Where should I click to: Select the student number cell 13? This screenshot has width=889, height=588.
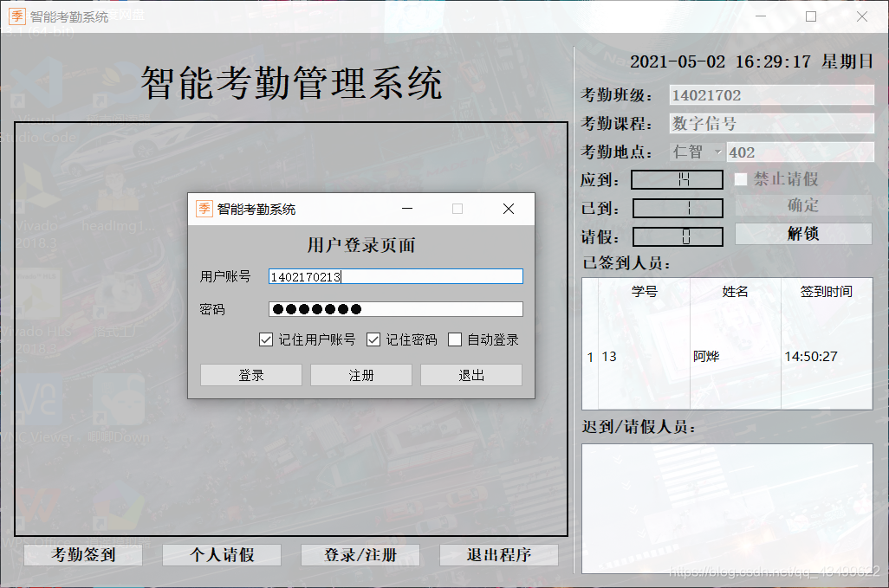(645, 356)
